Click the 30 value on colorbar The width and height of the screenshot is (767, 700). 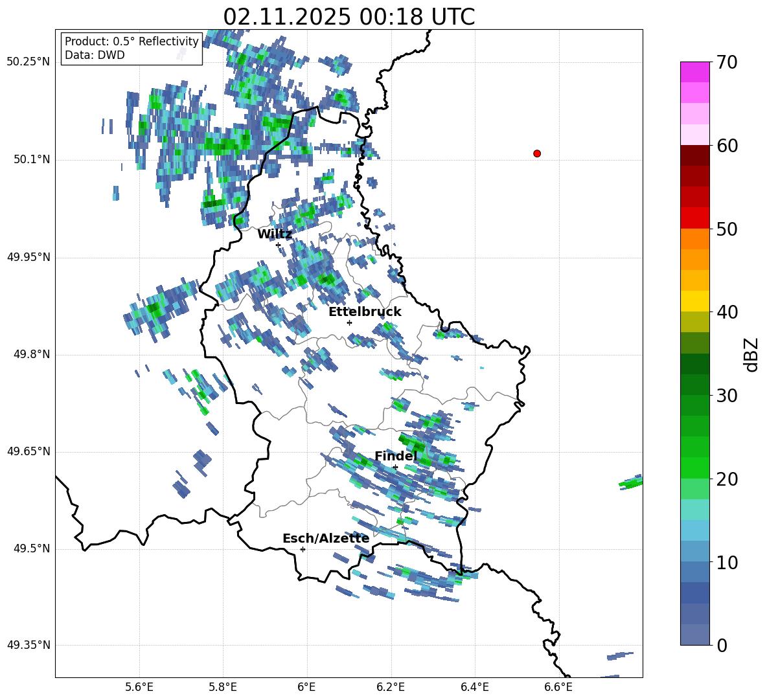[727, 396]
